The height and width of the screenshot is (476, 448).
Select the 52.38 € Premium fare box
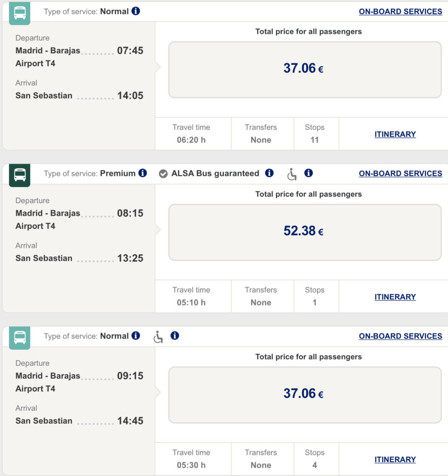click(305, 232)
